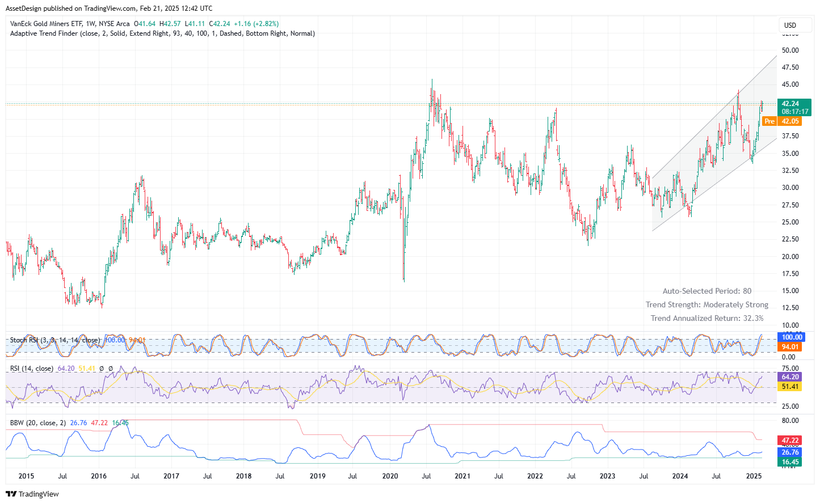820x504 pixels.
Task: Click the TradingView logo at bottom left
Action: [x=32, y=494]
